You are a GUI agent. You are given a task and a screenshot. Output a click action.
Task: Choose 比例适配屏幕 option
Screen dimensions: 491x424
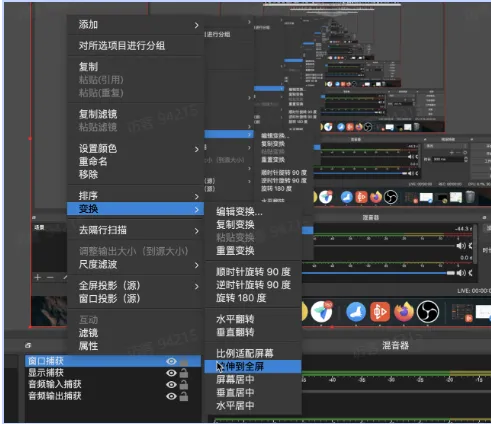coord(244,353)
